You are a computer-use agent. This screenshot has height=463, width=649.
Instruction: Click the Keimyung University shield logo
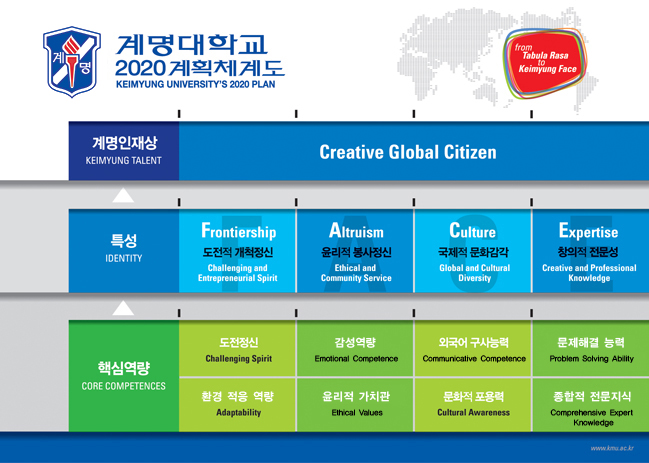click(x=72, y=62)
